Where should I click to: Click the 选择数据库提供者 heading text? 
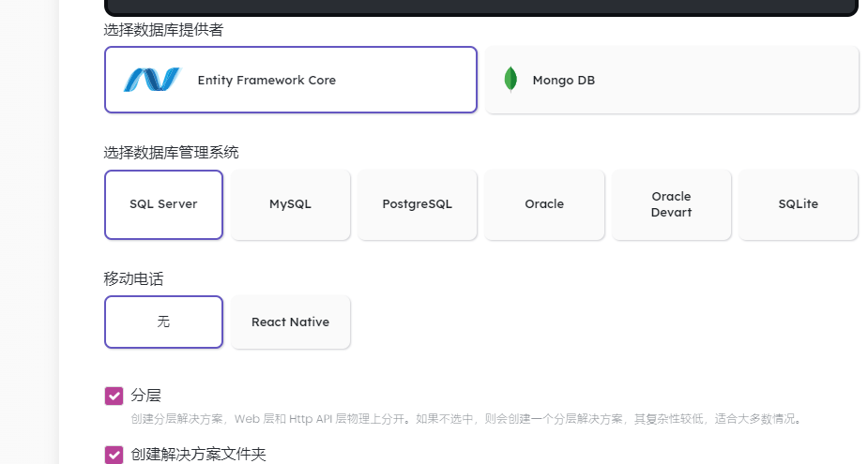[x=163, y=30]
